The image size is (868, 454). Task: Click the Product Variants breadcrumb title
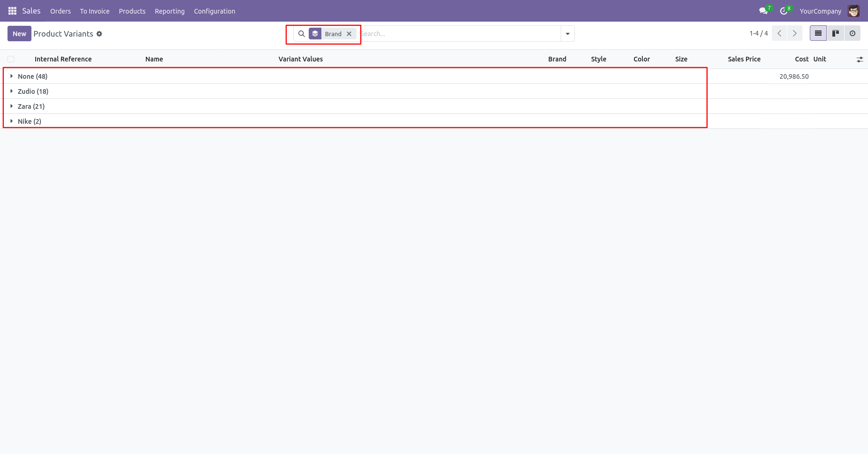pos(63,34)
